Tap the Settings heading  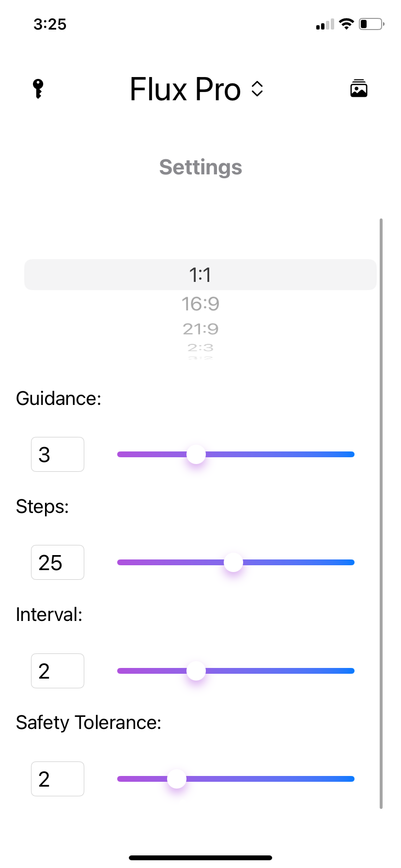pyautogui.click(x=200, y=168)
